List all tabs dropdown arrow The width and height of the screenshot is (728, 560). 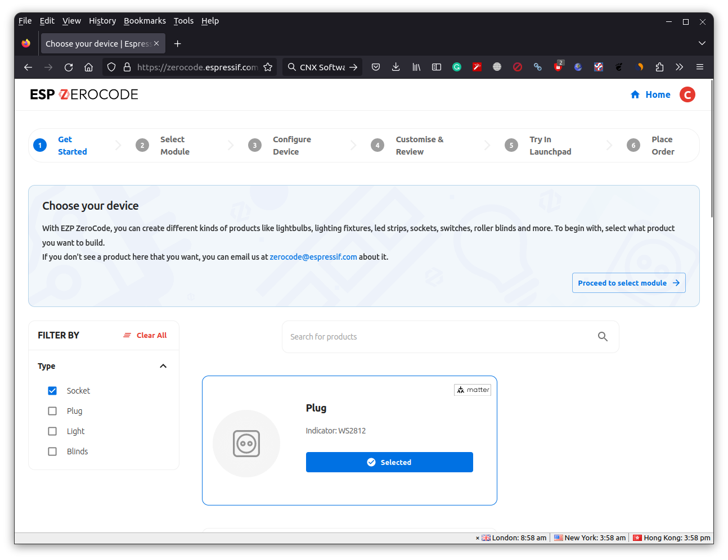[x=702, y=43]
